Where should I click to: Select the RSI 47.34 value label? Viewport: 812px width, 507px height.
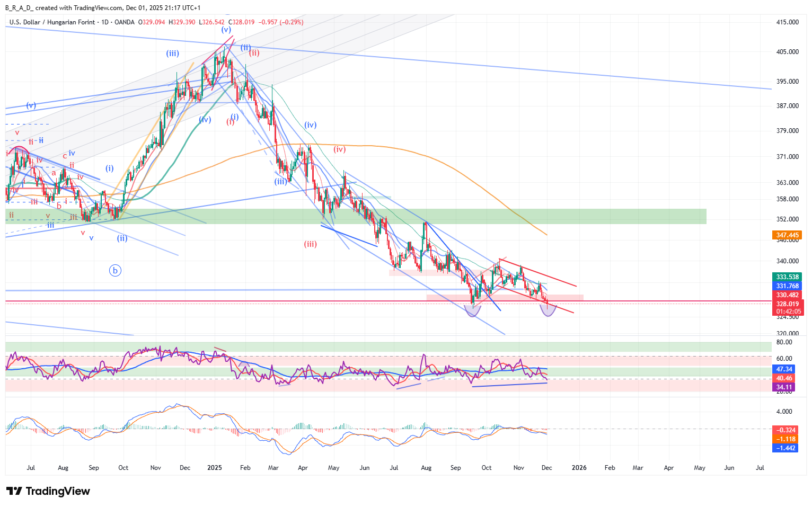click(784, 369)
